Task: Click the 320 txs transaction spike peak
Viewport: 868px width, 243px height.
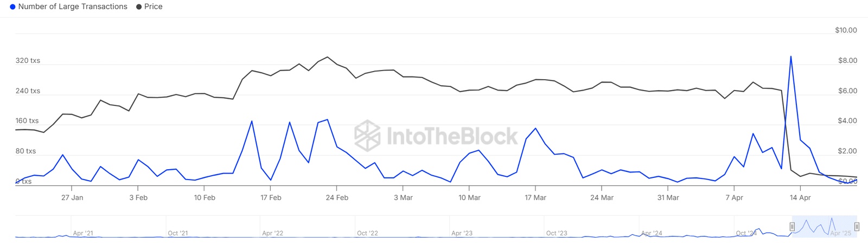Action: click(x=791, y=56)
